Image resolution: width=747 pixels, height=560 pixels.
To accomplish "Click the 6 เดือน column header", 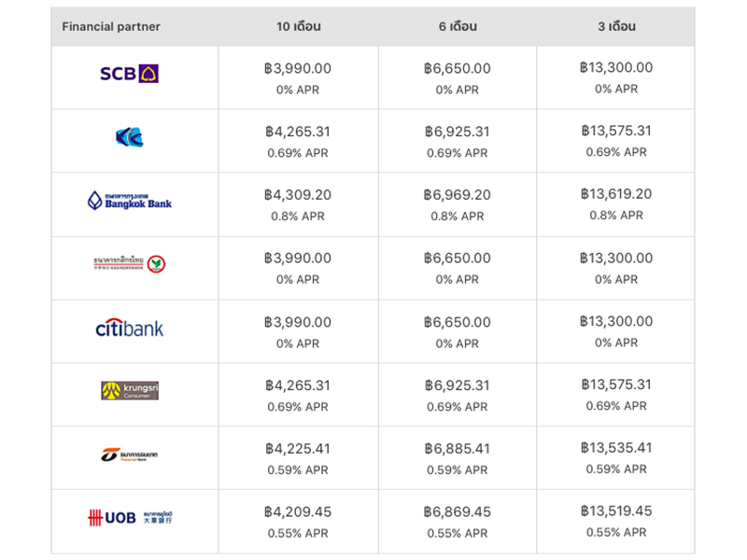I will (x=458, y=27).
